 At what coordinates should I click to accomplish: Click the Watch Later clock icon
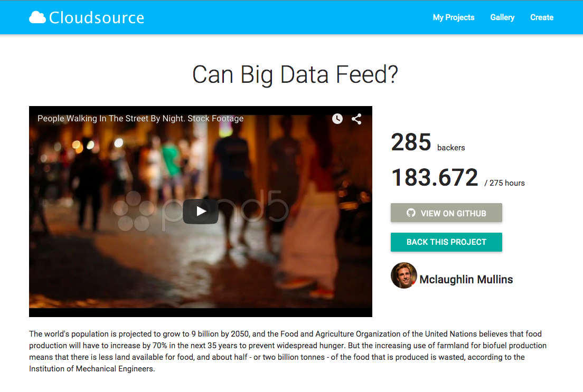(337, 119)
